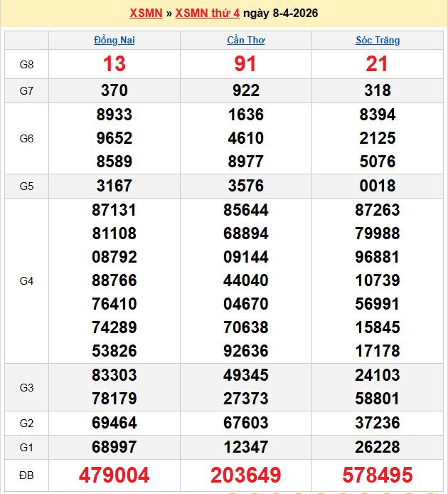The height and width of the screenshot is (494, 448).
Task: Click G7 result 922 under Cần Thơ
Action: point(245,90)
